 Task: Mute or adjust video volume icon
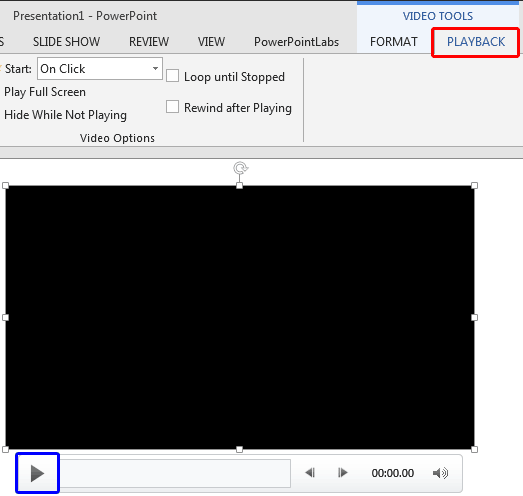[x=440, y=473]
